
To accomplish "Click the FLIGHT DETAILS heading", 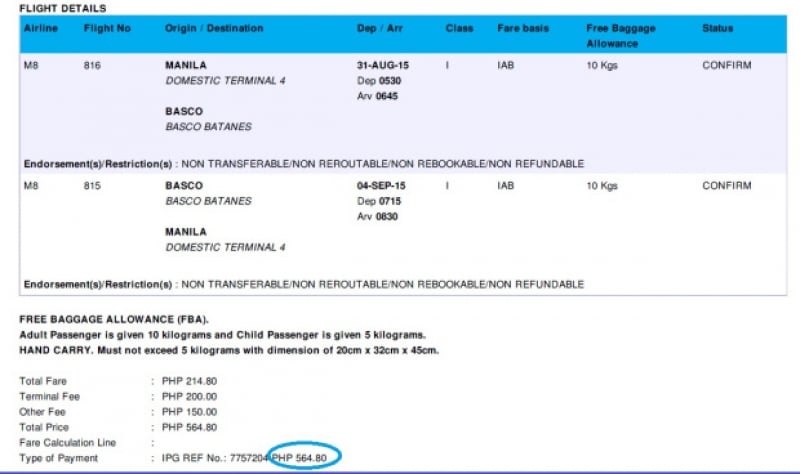I will point(63,8).
